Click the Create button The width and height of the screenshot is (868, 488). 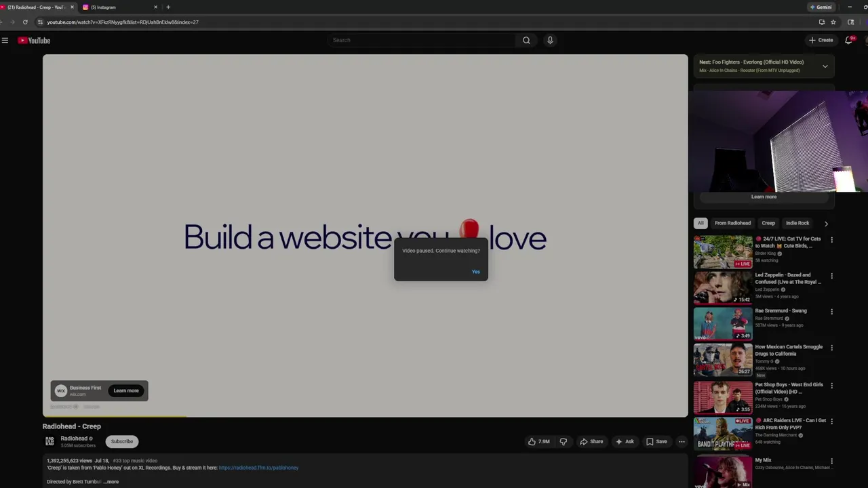click(x=821, y=40)
